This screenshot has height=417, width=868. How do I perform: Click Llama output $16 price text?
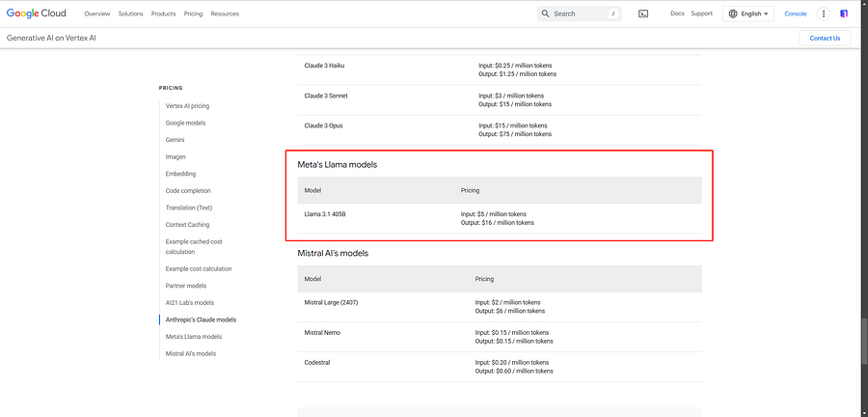(x=497, y=223)
